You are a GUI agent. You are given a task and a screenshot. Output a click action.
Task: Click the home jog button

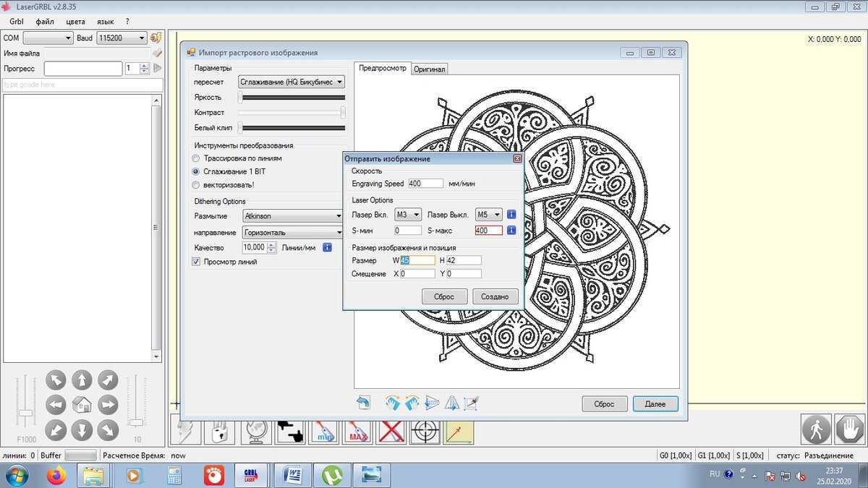point(82,405)
